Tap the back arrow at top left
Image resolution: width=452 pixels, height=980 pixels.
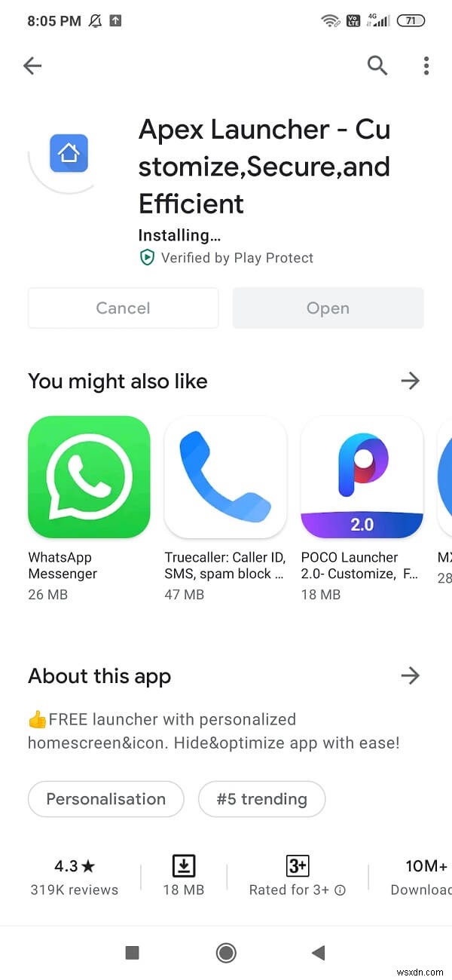pyautogui.click(x=32, y=66)
